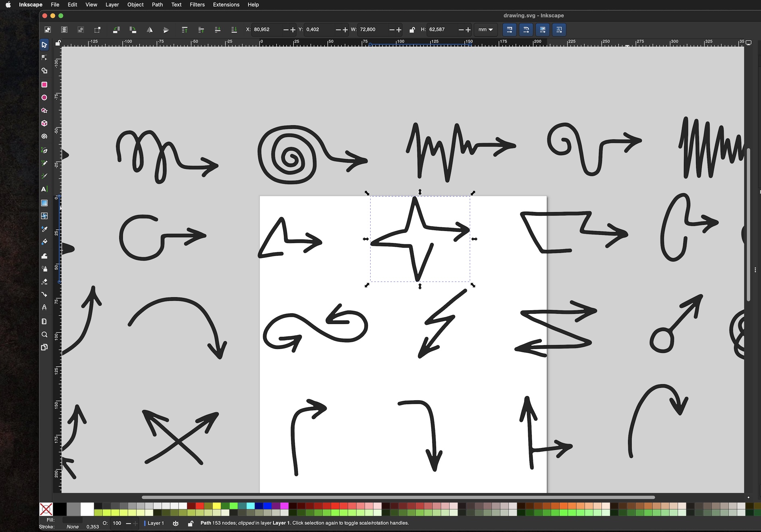Open the Filters menu
The width and height of the screenshot is (761, 532).
(x=197, y=5)
